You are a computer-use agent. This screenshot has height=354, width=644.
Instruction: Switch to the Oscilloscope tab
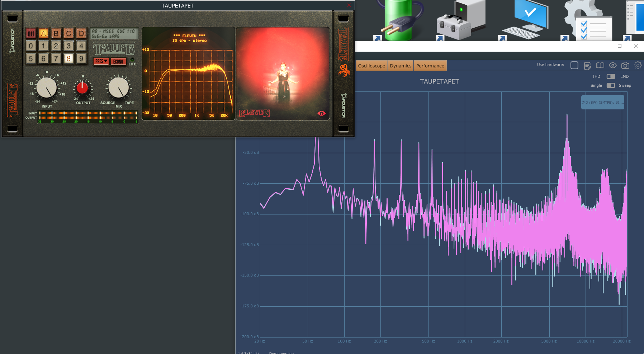[371, 66]
